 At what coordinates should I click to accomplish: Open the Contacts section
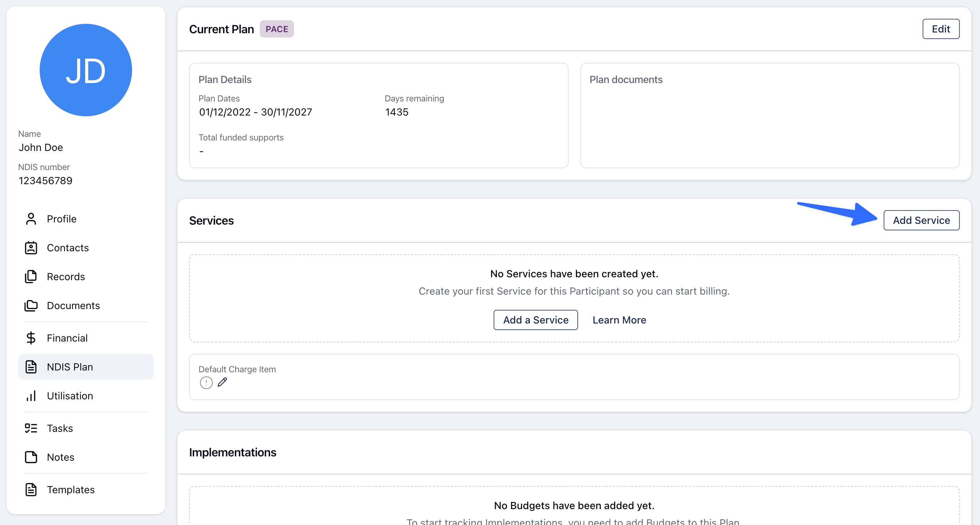[86, 248]
